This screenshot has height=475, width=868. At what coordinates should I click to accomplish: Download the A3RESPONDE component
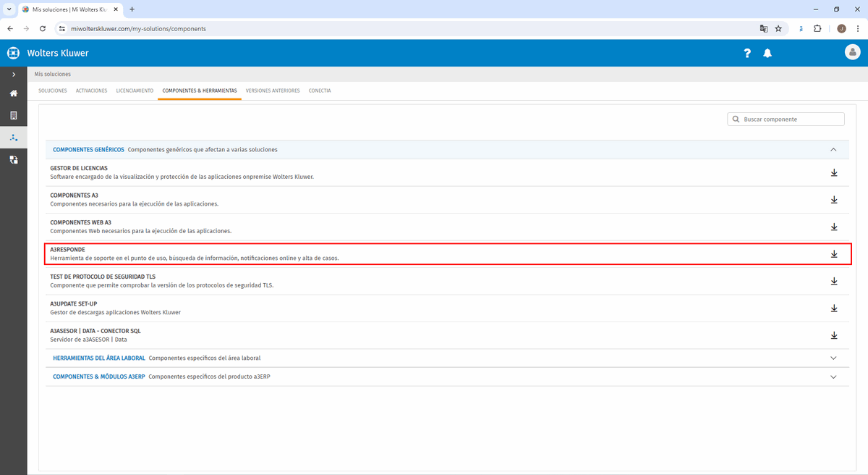click(833, 254)
